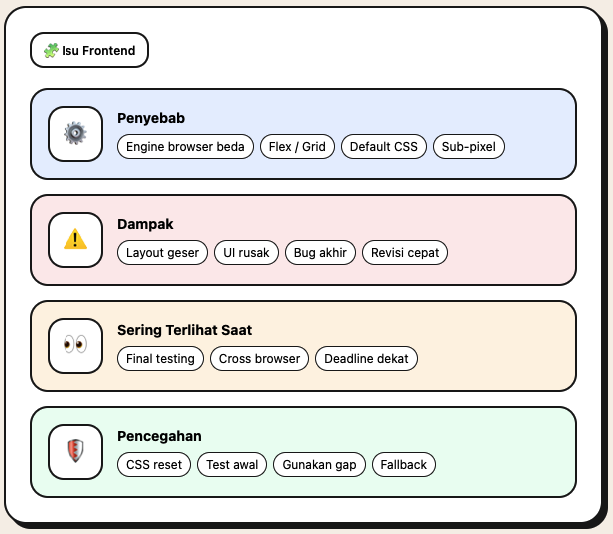Select the Layout geser chip

pos(162,253)
